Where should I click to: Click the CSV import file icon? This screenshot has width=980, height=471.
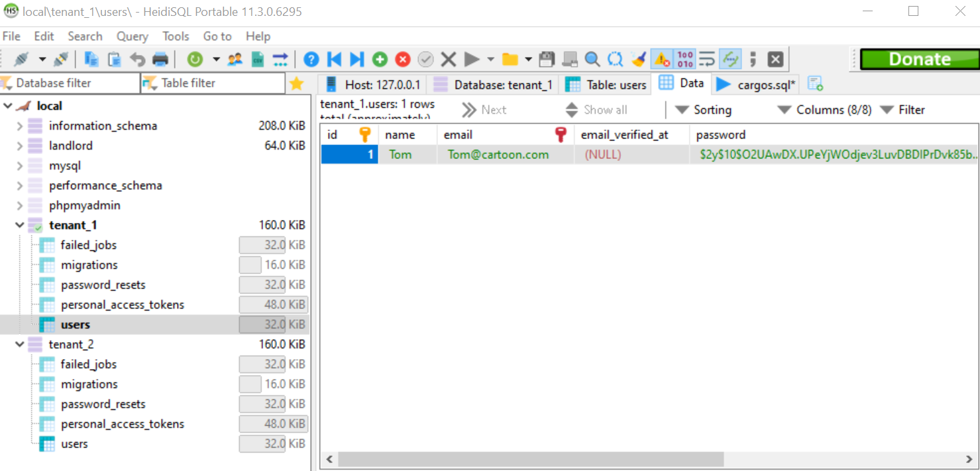point(258,60)
